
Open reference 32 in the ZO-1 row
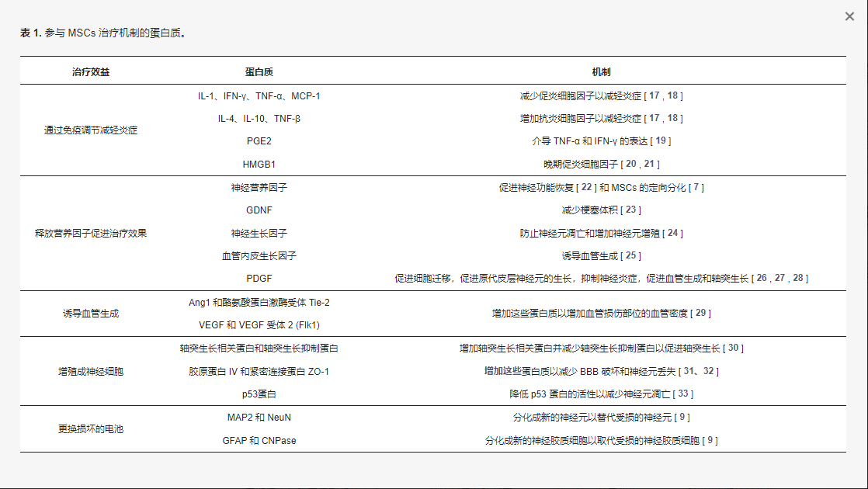coord(710,370)
